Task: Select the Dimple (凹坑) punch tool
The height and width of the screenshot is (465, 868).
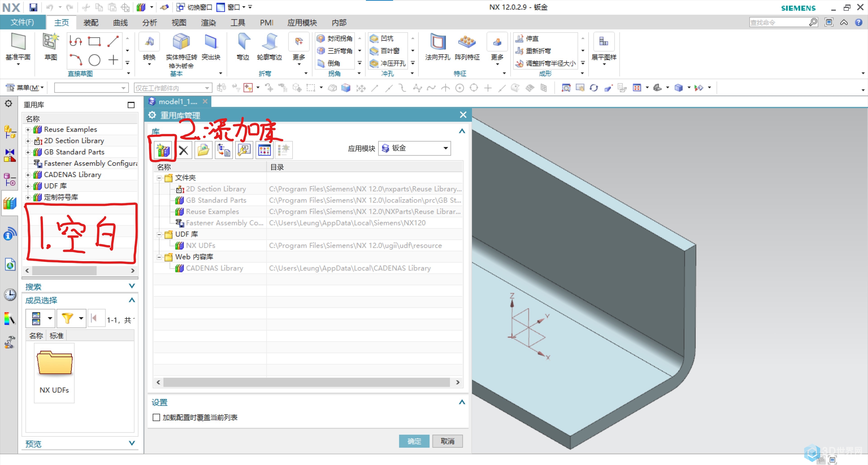Action: [x=381, y=38]
